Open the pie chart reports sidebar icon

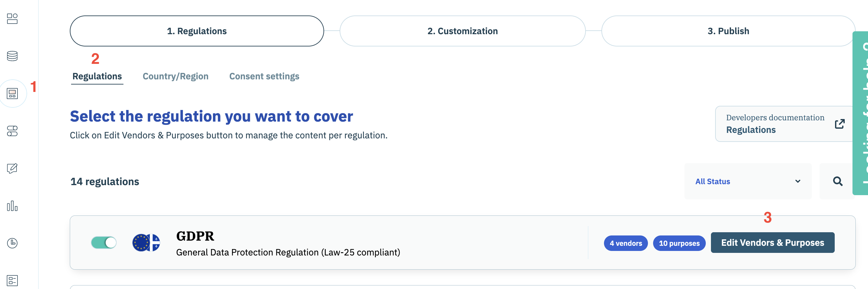click(x=13, y=243)
